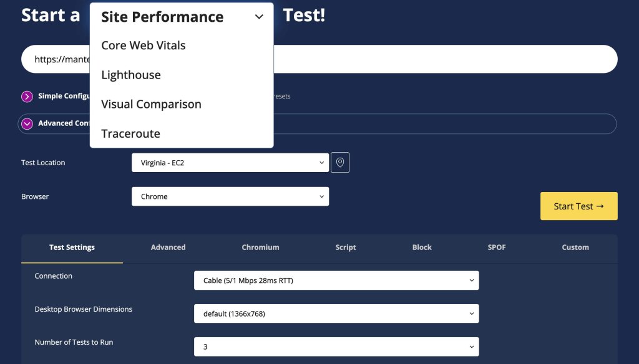Image resolution: width=639 pixels, height=364 pixels.
Task: Open the Custom tab
Action: tap(575, 247)
